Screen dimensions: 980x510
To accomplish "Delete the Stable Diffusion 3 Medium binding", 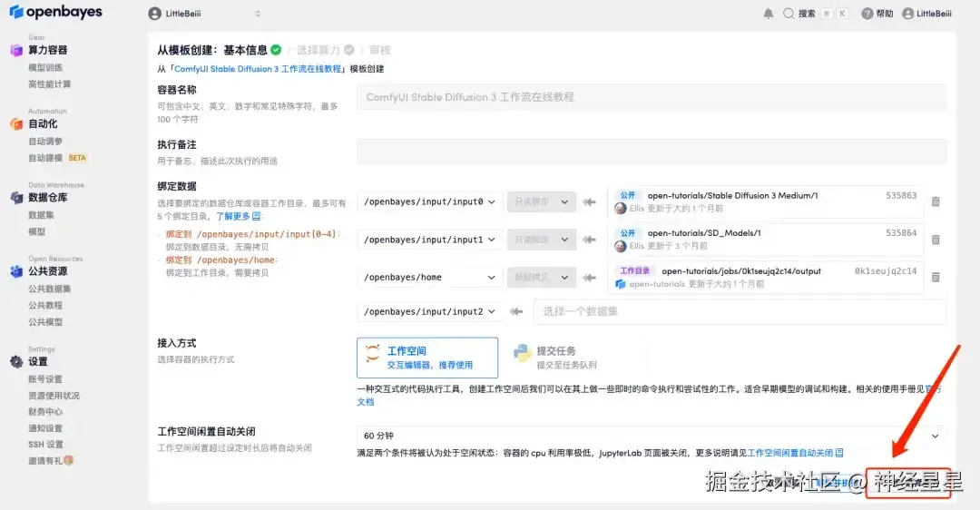I will click(936, 201).
